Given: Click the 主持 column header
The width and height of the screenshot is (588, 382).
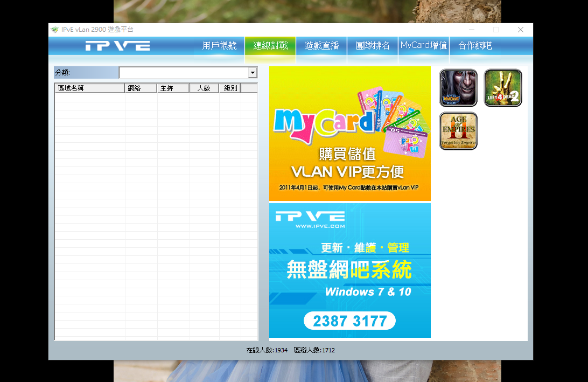Looking at the screenshot, I should click(x=173, y=88).
